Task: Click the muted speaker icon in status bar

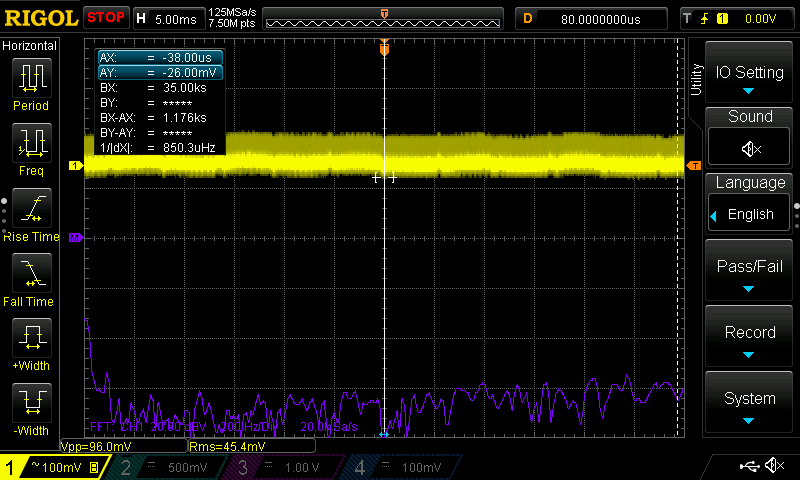Action: click(774, 466)
